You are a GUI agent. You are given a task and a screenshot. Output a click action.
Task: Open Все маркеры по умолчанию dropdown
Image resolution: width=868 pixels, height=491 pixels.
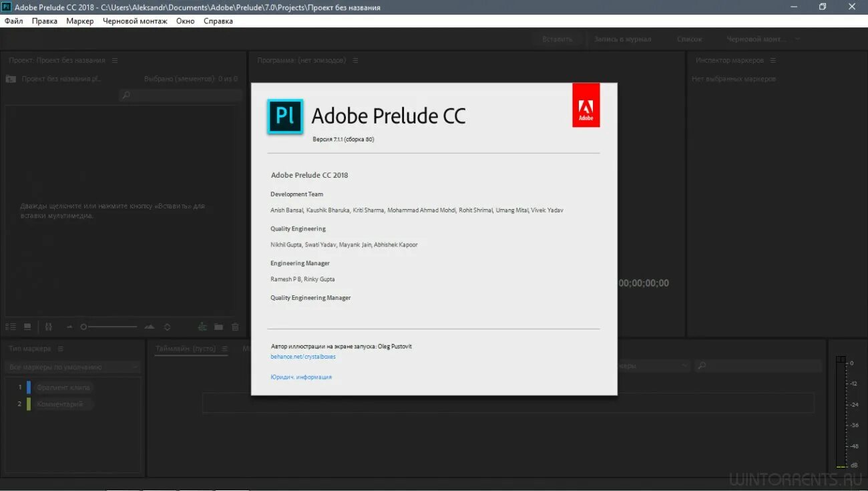[73, 367]
